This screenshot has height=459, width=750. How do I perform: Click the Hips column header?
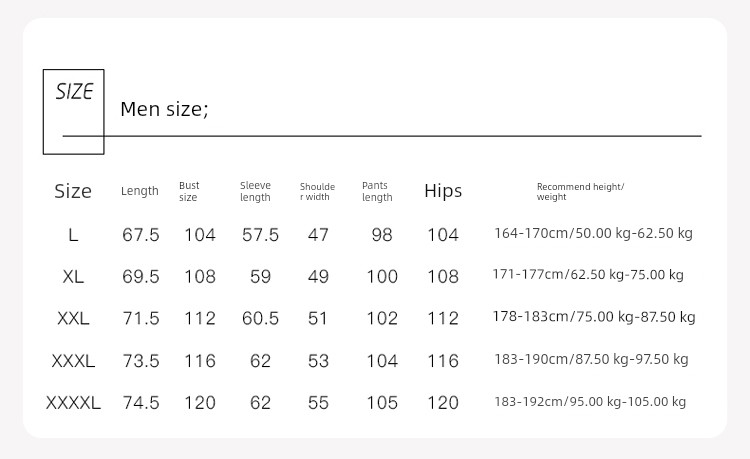443,191
